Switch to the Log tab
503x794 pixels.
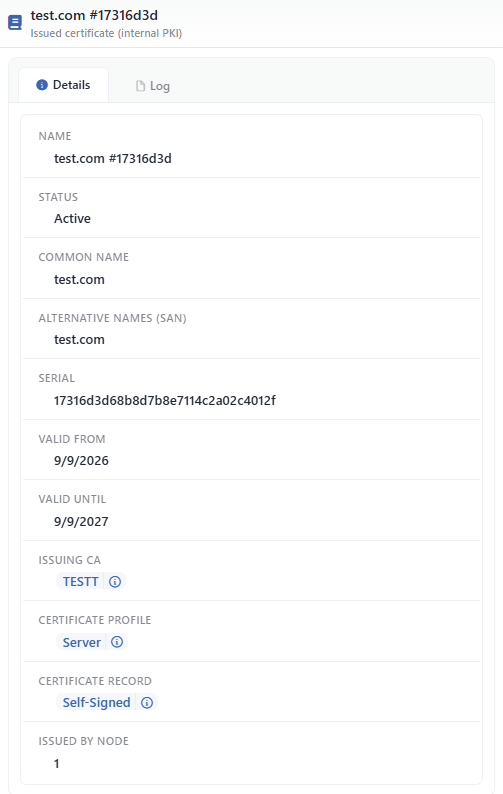click(x=152, y=86)
